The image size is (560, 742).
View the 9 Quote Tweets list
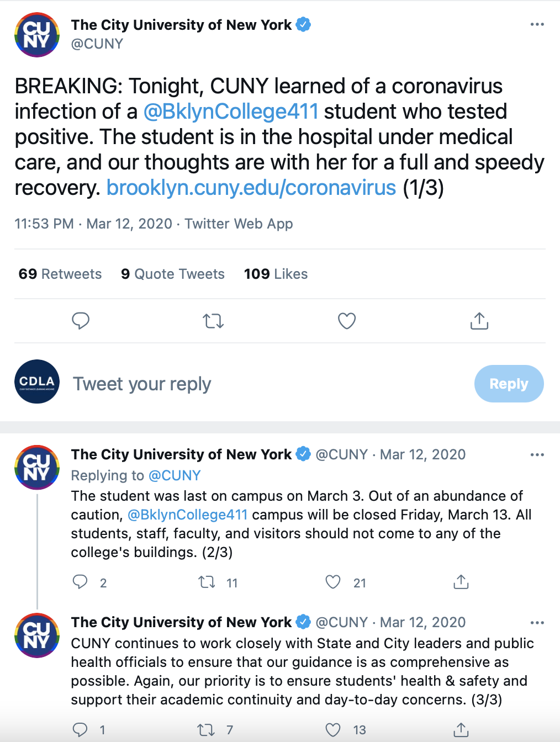[173, 274]
